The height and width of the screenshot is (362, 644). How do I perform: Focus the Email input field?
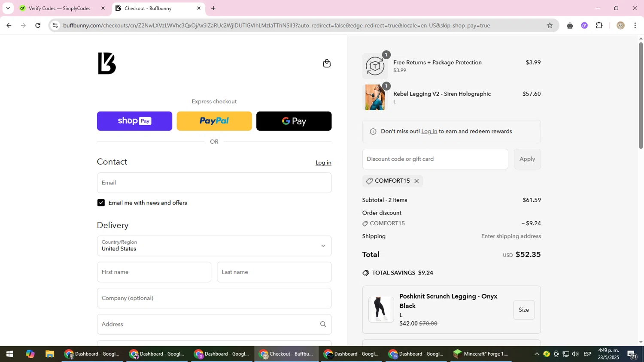[x=214, y=183]
